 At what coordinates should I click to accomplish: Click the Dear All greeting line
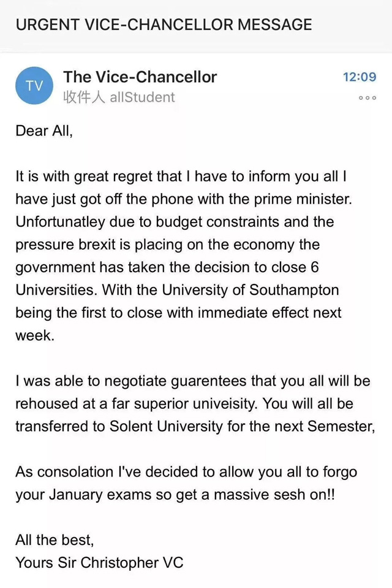pos(44,131)
